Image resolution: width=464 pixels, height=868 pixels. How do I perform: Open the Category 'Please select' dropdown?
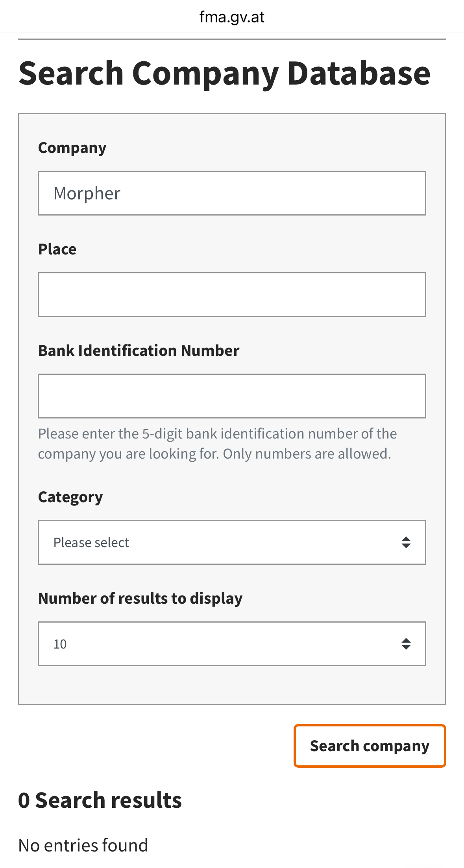220,542
